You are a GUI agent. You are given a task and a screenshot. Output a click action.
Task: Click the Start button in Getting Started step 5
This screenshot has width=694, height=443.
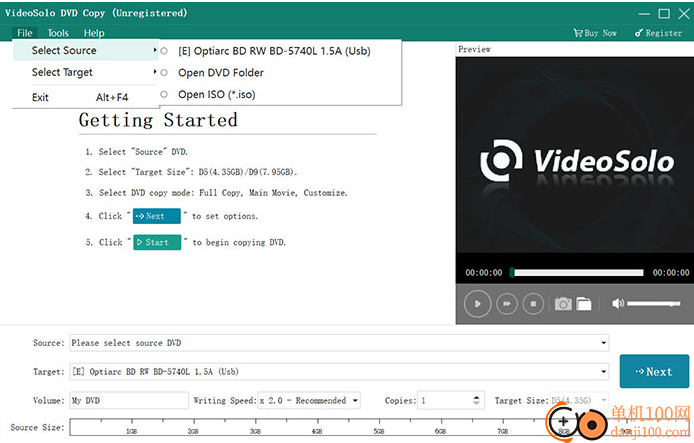coord(157,242)
